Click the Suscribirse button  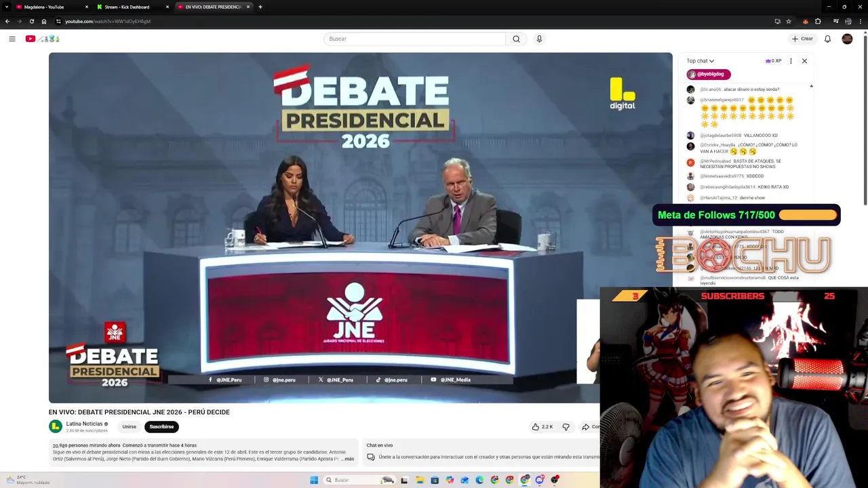tap(161, 427)
